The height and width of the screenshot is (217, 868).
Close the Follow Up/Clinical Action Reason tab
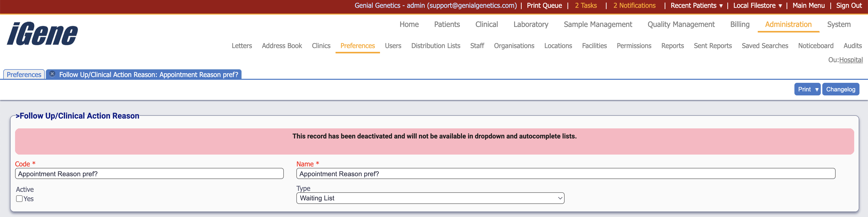52,74
